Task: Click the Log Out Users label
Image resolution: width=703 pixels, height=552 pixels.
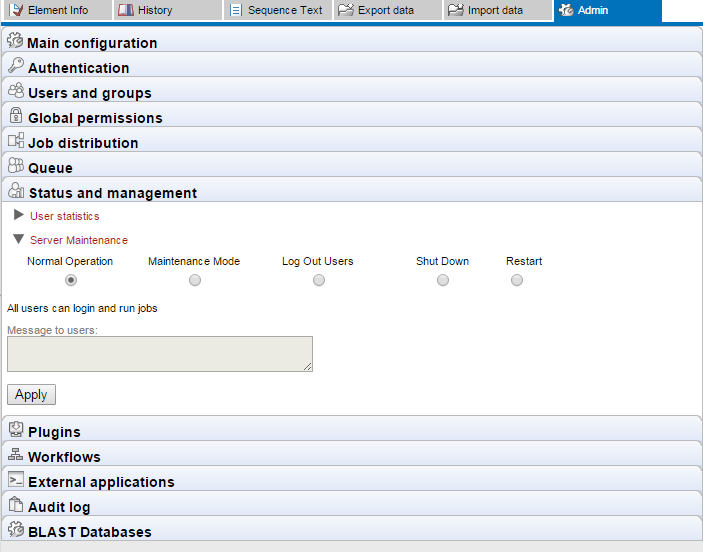Action: point(317,261)
